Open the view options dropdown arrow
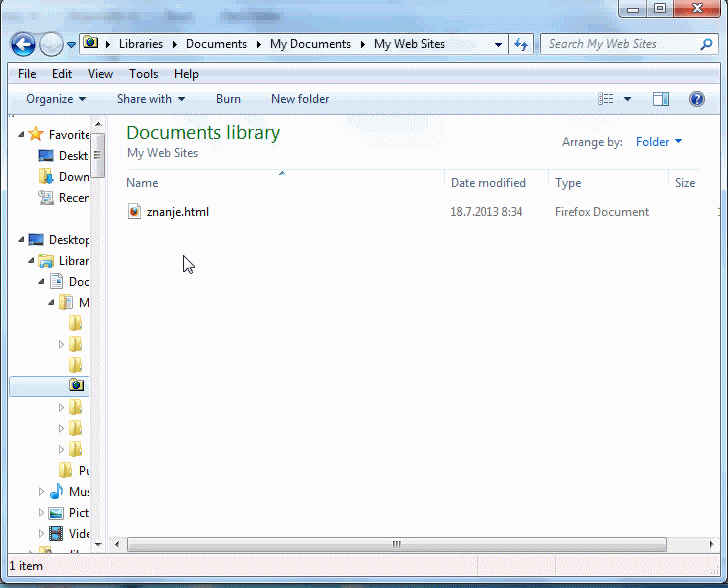This screenshot has height=588, width=728. click(x=628, y=99)
